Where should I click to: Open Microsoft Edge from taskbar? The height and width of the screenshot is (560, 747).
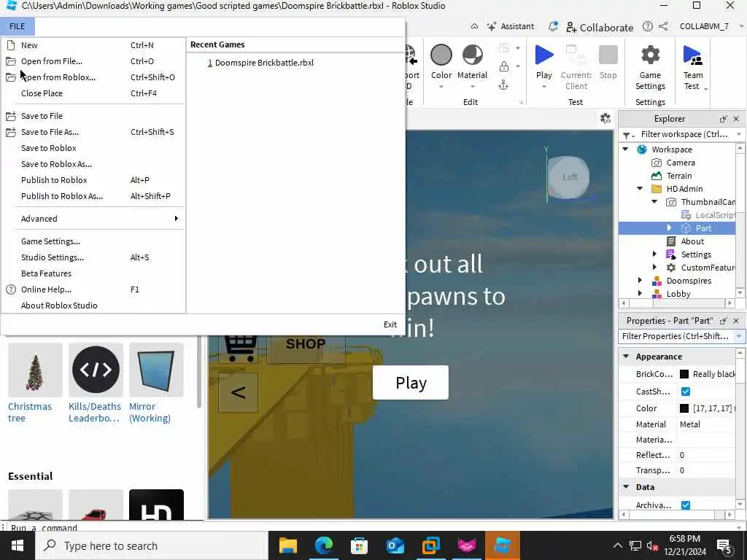[323, 545]
